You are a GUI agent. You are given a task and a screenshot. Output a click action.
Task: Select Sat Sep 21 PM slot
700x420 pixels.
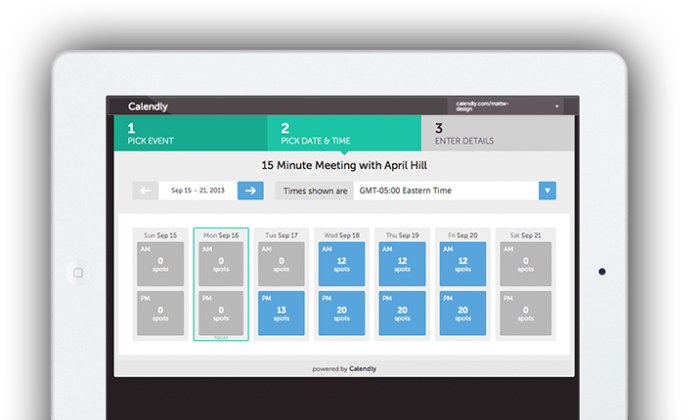[x=525, y=313]
